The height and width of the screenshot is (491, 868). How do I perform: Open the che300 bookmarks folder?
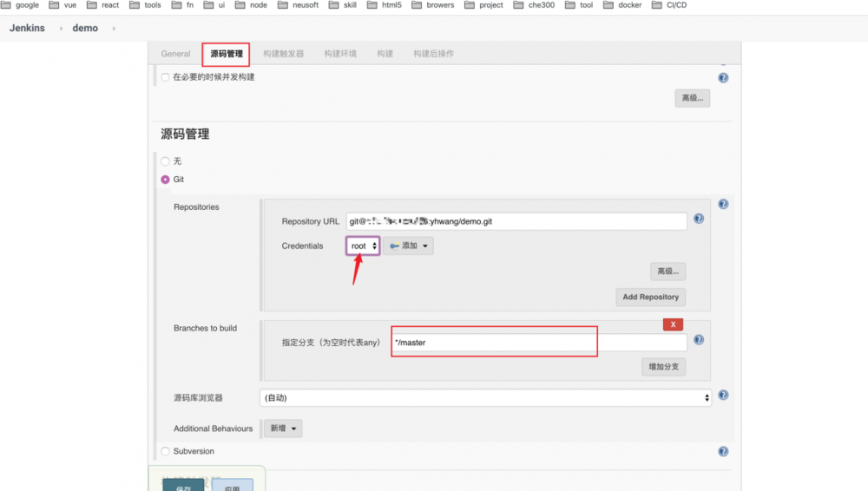[x=534, y=5]
